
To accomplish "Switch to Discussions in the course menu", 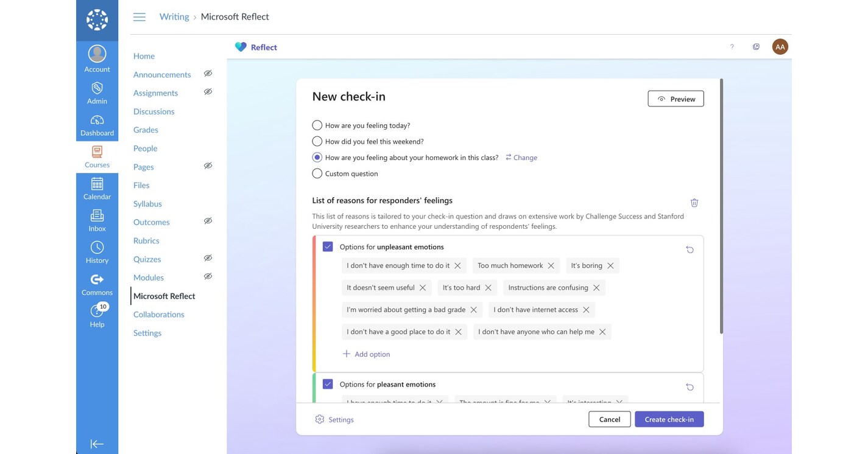I will [x=153, y=111].
